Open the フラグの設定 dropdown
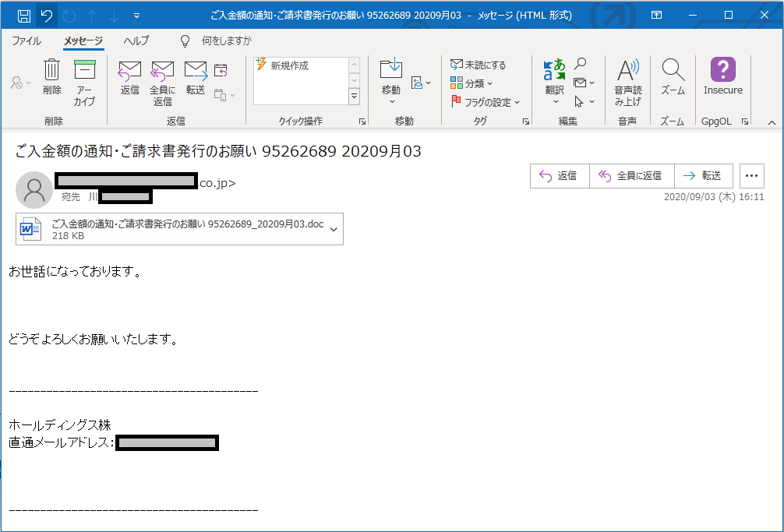Viewport: 784px width, 532px height. point(486,102)
